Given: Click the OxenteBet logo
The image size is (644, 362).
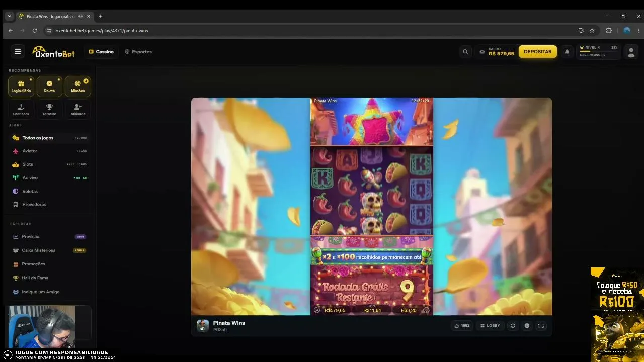Looking at the screenshot, I should pos(53,52).
